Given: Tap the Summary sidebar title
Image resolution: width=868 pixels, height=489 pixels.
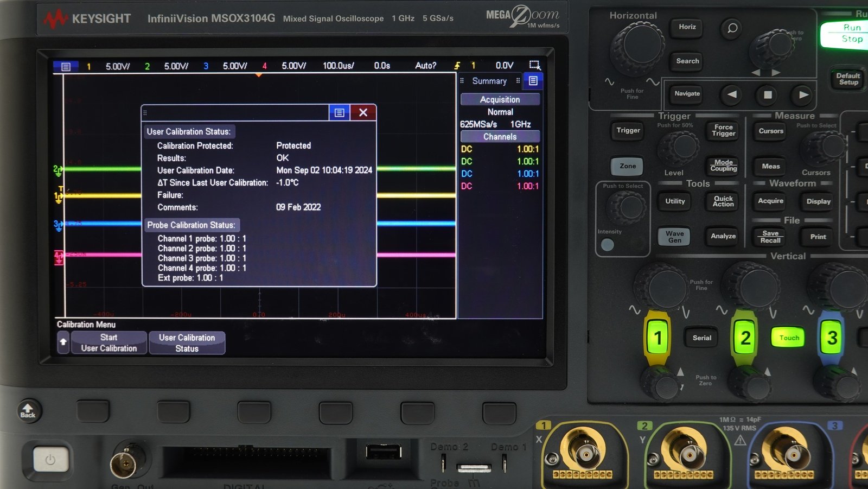Looking at the screenshot, I should (x=489, y=81).
